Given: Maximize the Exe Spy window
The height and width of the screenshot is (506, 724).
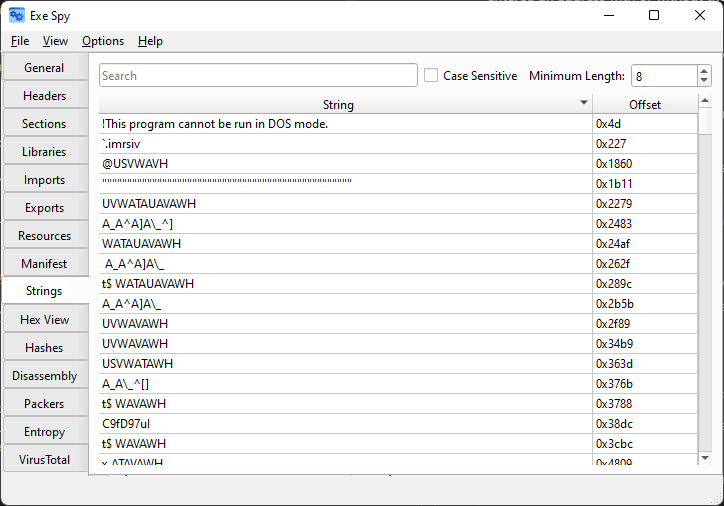Looking at the screenshot, I should click(x=654, y=15).
